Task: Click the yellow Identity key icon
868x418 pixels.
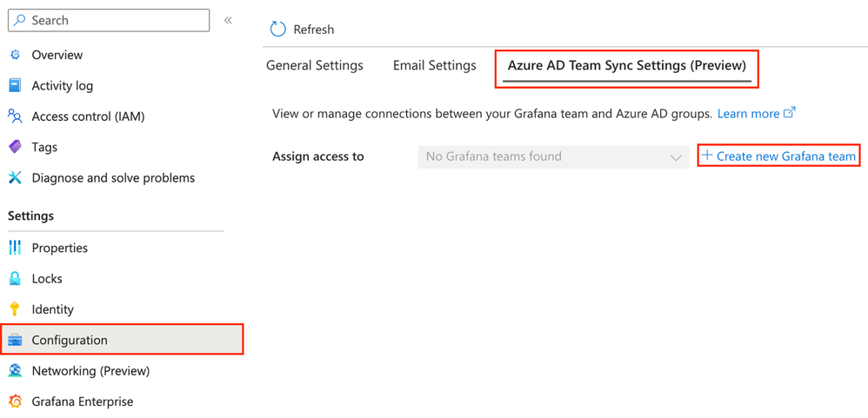Action: coord(15,309)
